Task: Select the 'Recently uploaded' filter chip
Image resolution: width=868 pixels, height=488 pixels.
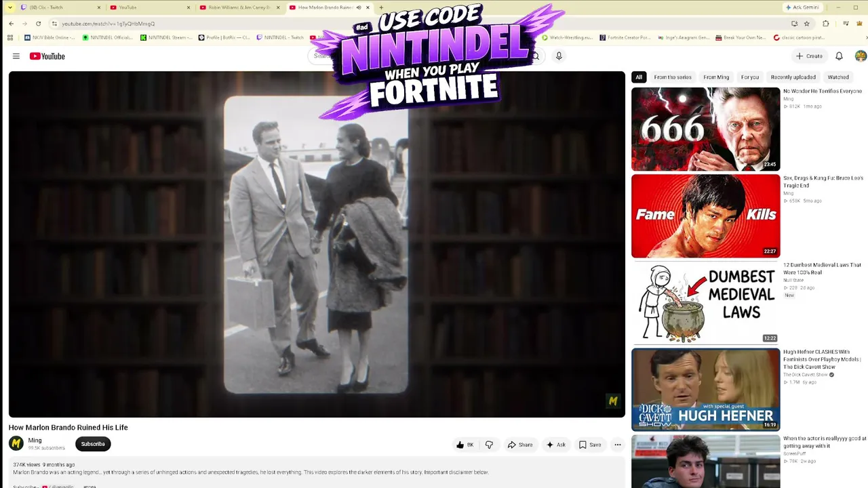Action: (x=793, y=77)
